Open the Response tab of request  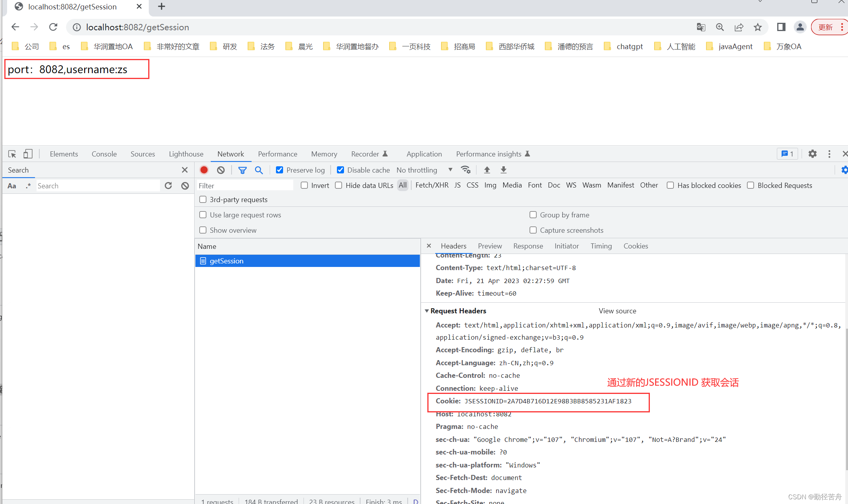click(x=528, y=246)
